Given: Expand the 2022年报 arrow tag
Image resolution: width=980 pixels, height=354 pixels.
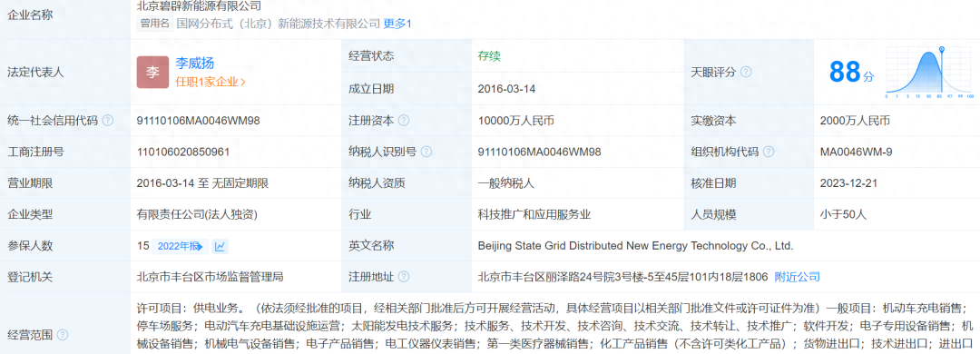Looking at the screenshot, I should (180, 246).
